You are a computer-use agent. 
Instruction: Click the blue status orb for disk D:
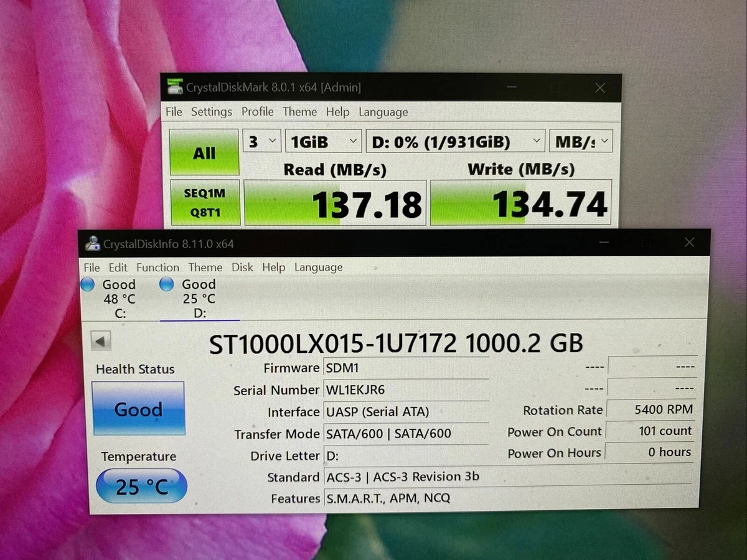click(x=166, y=284)
